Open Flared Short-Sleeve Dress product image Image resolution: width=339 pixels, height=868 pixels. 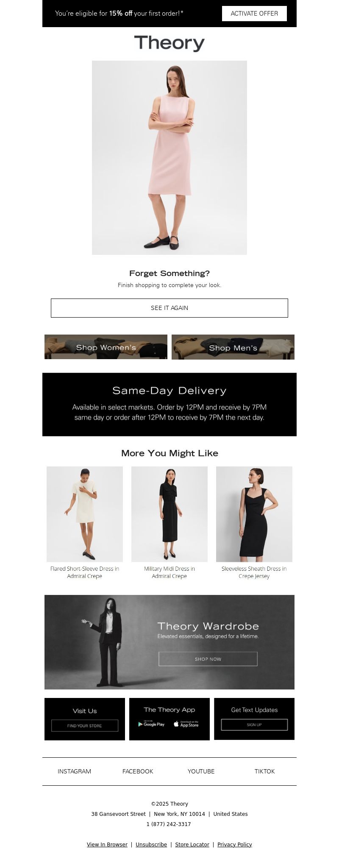point(85,514)
